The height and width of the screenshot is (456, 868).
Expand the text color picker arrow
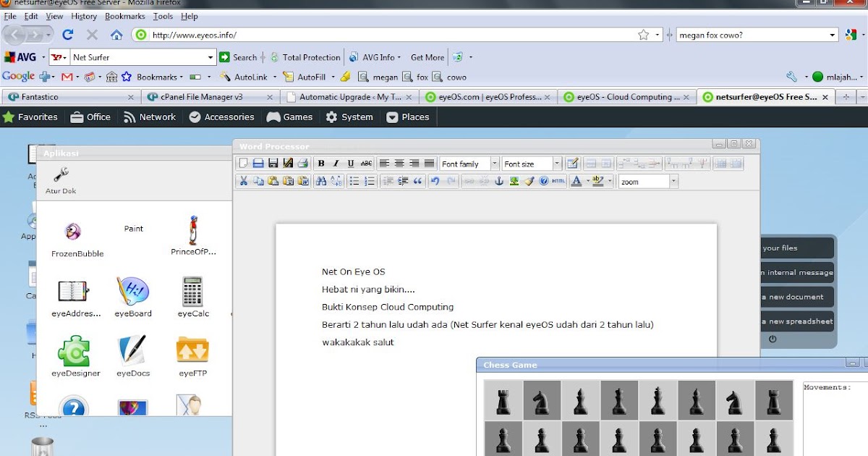click(588, 181)
